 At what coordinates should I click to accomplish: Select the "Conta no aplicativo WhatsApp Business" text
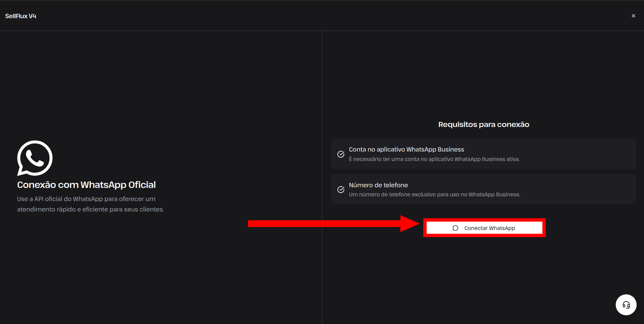click(x=406, y=149)
